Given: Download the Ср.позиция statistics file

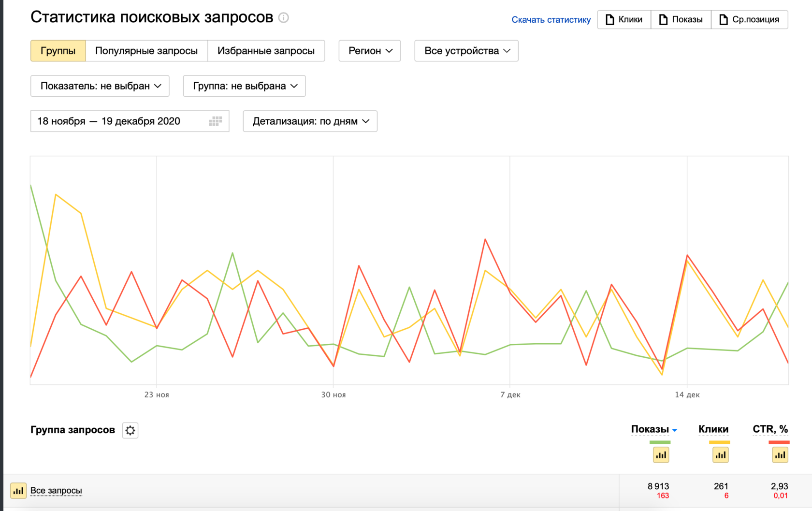Looking at the screenshot, I should click(x=749, y=20).
